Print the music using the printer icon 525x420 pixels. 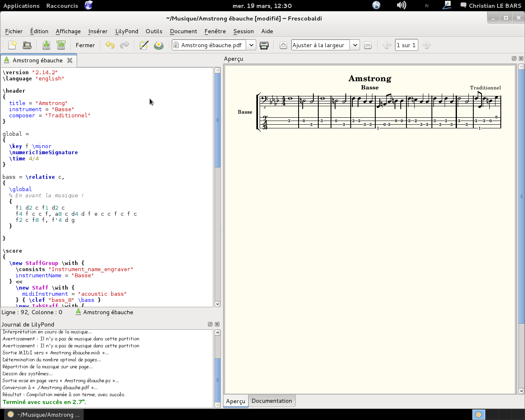264,45
